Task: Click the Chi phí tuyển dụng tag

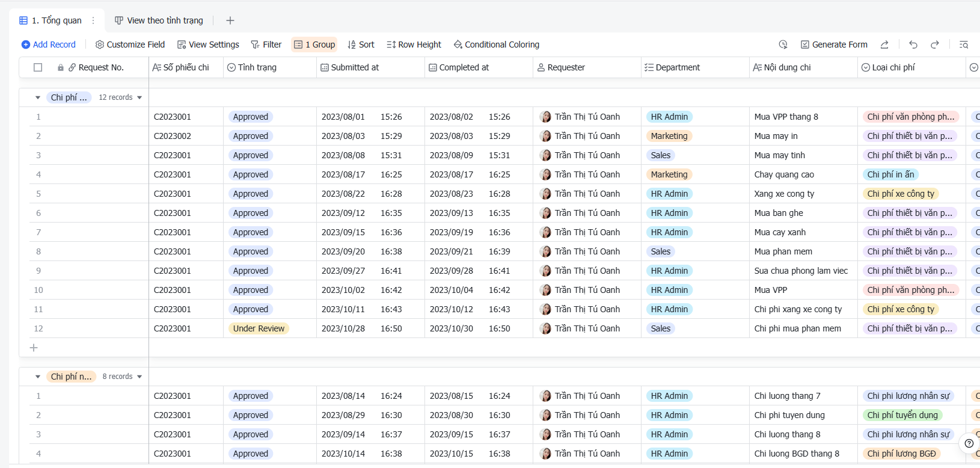Action: pyautogui.click(x=902, y=415)
